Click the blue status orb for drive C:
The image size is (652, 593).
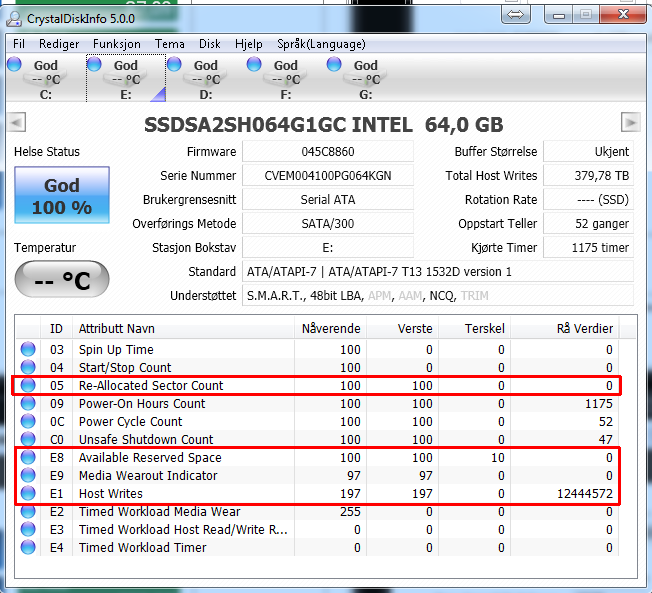[14, 64]
